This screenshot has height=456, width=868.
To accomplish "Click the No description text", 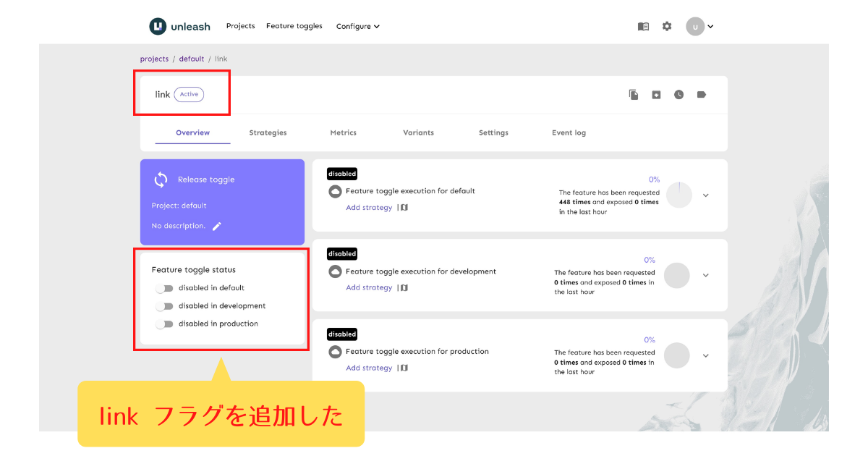I will [179, 226].
